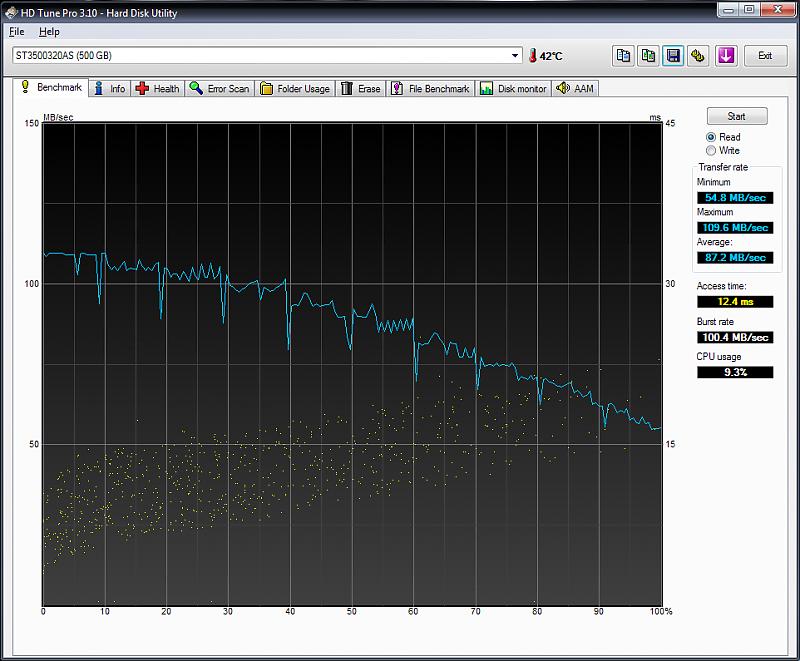Click the maximum value 109.6 MB/sec
The height and width of the screenshot is (661, 800).
click(x=735, y=227)
